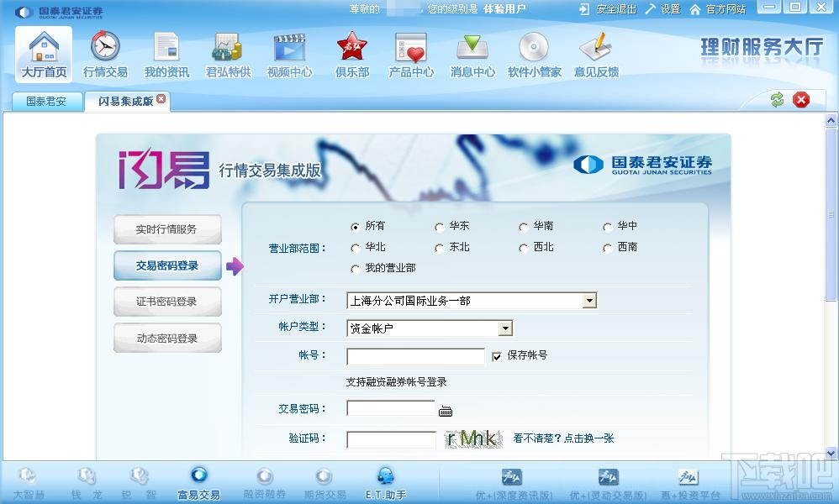Click the scrollbar down arrow
This screenshot has height=504, width=839.
pos(831,453)
